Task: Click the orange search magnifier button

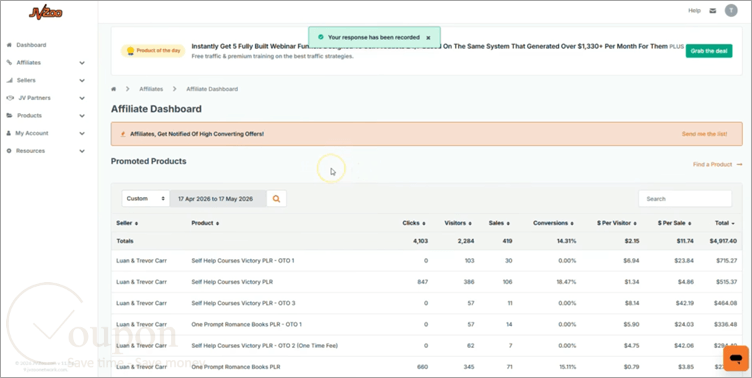Action: pos(276,199)
